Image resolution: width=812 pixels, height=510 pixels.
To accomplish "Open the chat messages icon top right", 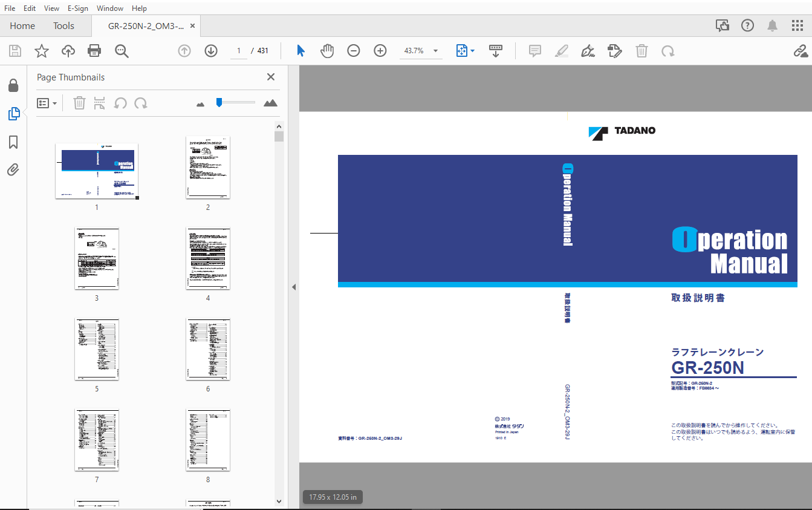I will pos(723,25).
